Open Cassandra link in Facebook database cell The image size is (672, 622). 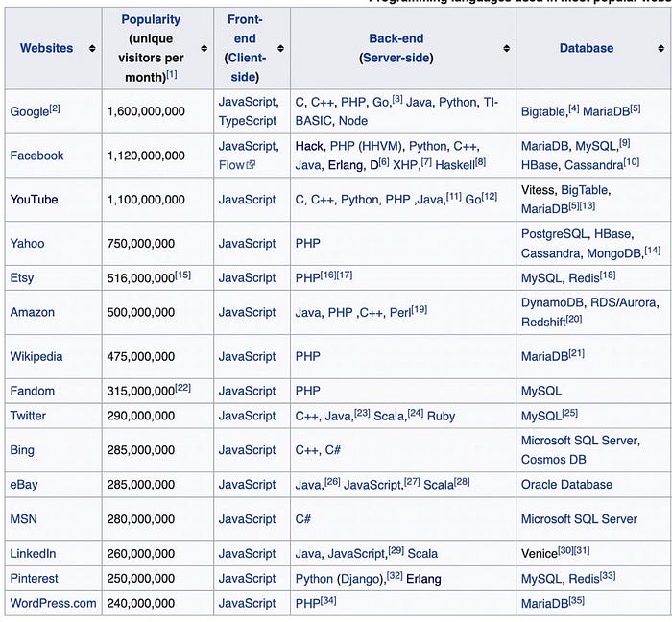(594, 165)
